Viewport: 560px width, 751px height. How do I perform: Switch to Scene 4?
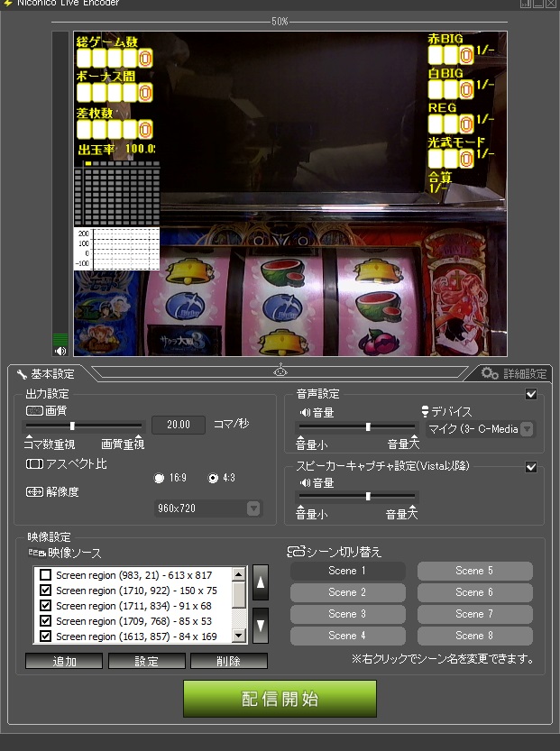pyautogui.click(x=348, y=636)
